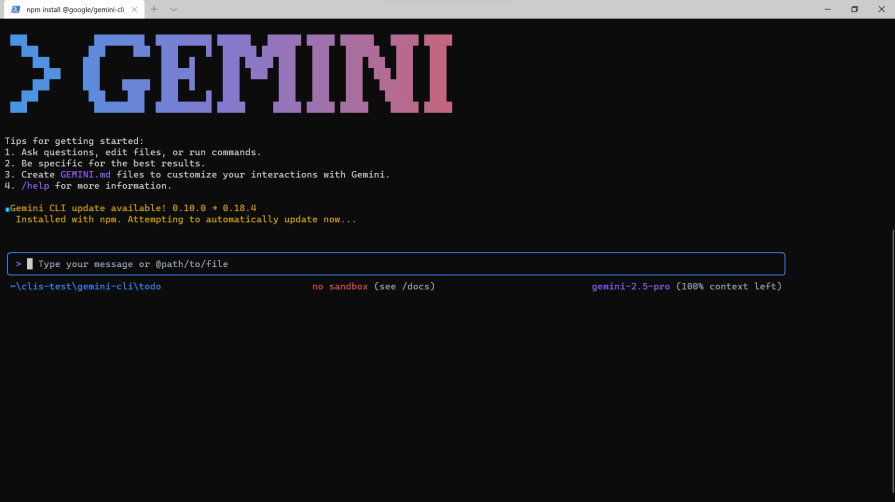The height and width of the screenshot is (502, 895).
Task: Open a new terminal tab with plus
Action: tap(154, 9)
